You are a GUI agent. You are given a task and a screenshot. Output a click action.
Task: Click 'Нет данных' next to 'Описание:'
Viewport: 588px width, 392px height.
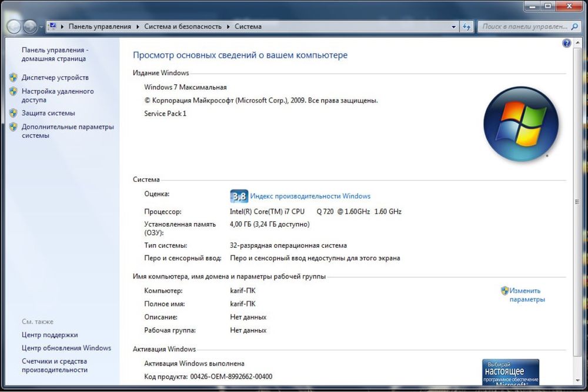[x=248, y=317]
